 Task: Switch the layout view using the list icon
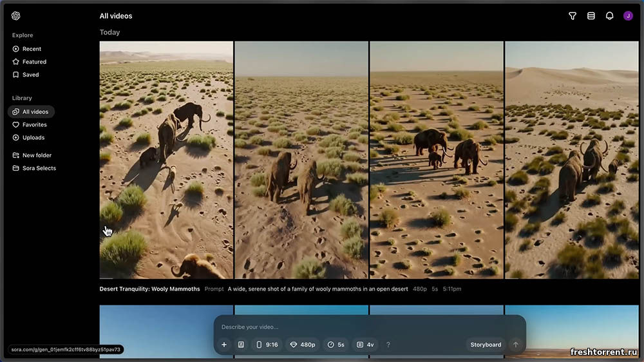point(591,16)
